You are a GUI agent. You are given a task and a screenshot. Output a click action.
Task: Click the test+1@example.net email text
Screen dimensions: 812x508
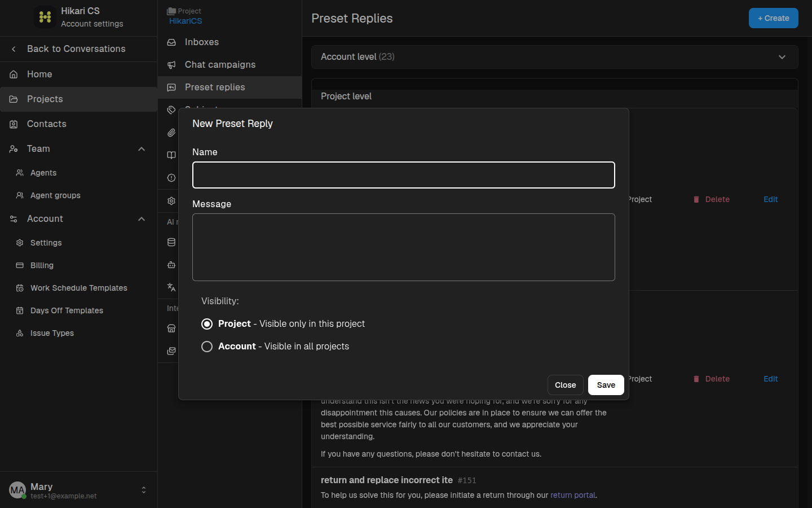coord(64,496)
